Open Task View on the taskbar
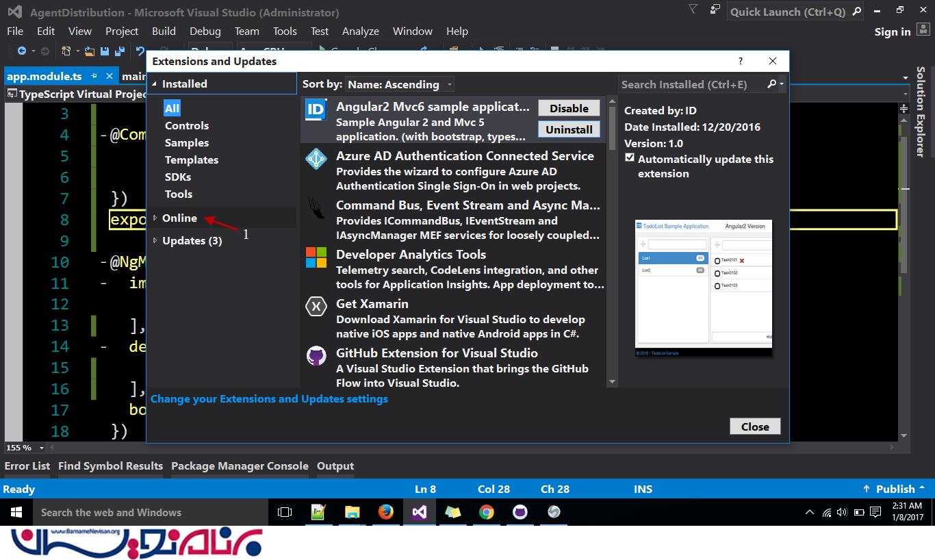This screenshot has width=935, height=560. tap(285, 512)
